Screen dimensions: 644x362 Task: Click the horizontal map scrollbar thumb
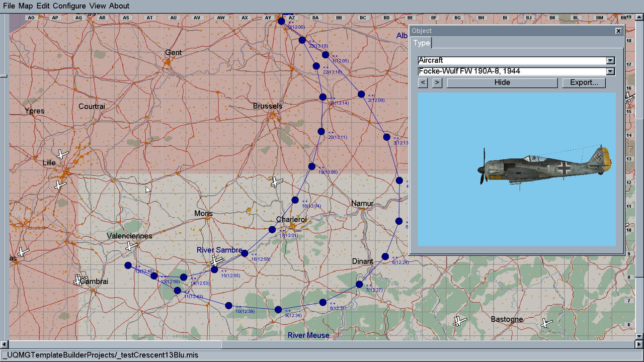tap(115, 344)
